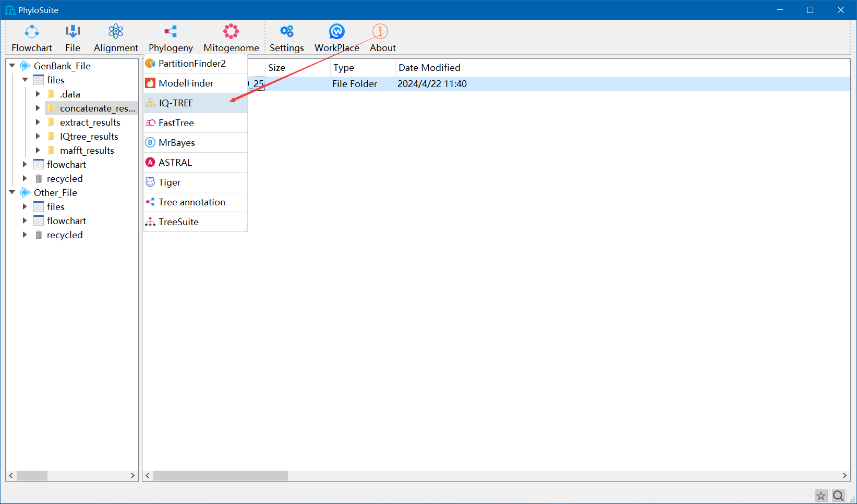The image size is (857, 504).
Task: Click the FastTree icon
Action: pyautogui.click(x=150, y=123)
